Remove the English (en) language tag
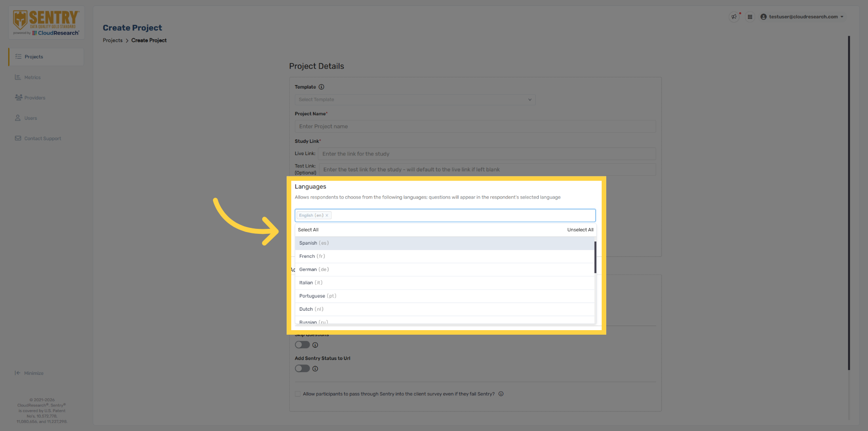This screenshot has width=868, height=431. click(327, 216)
